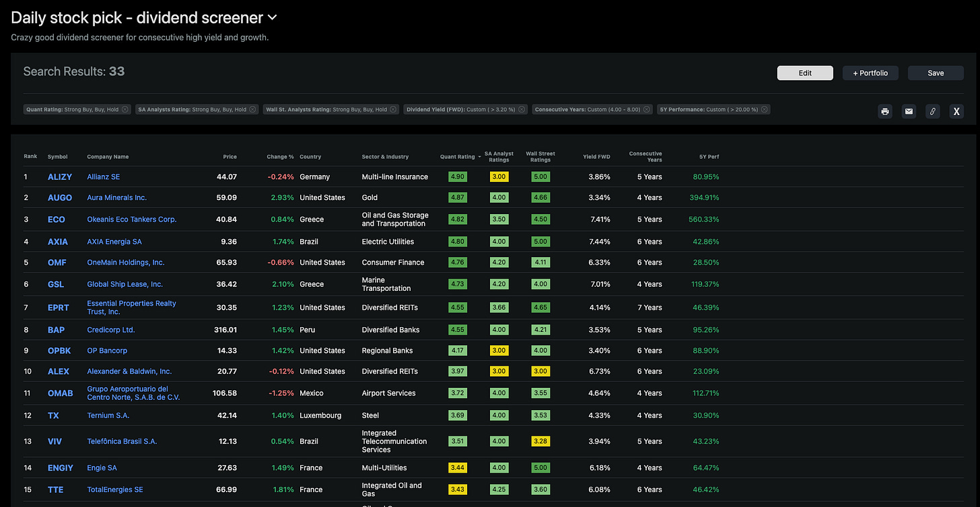Image resolution: width=980 pixels, height=507 pixels.
Task: Print the search results
Action: pos(884,111)
